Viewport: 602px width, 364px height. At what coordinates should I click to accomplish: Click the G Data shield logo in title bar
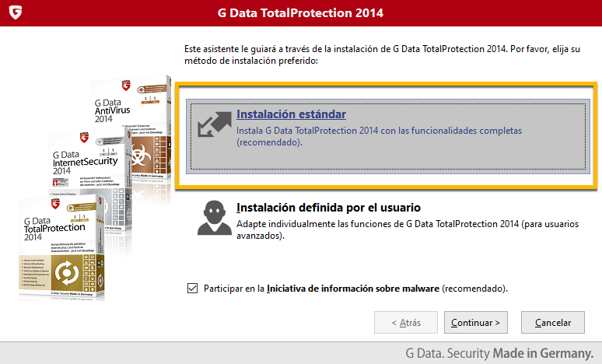[16, 12]
